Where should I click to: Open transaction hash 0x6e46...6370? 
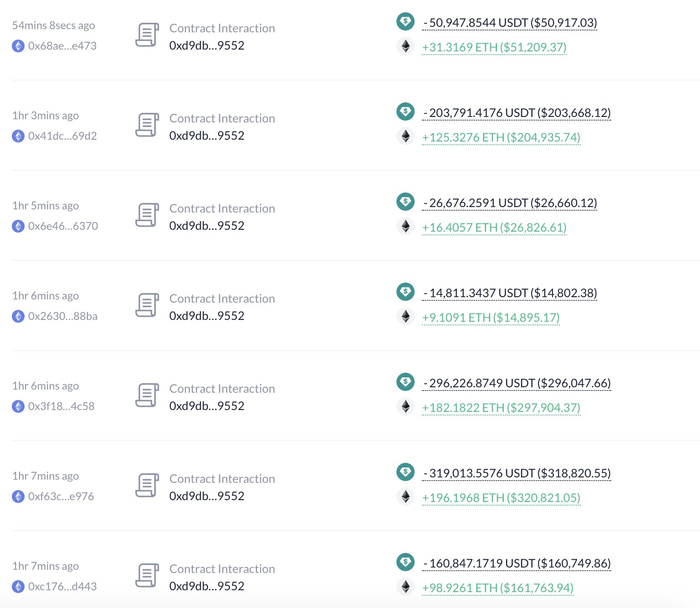click(x=63, y=226)
